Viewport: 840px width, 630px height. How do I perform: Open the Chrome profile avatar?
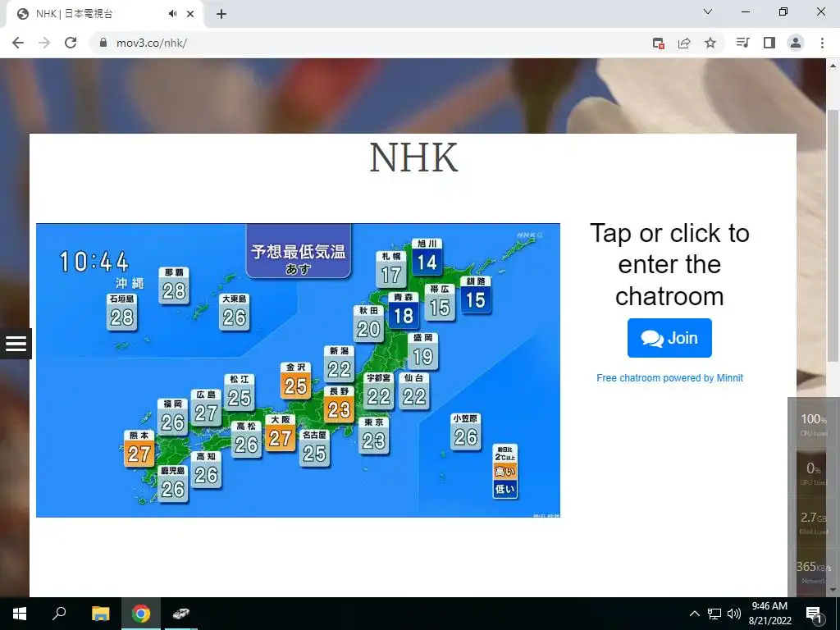[x=796, y=43]
